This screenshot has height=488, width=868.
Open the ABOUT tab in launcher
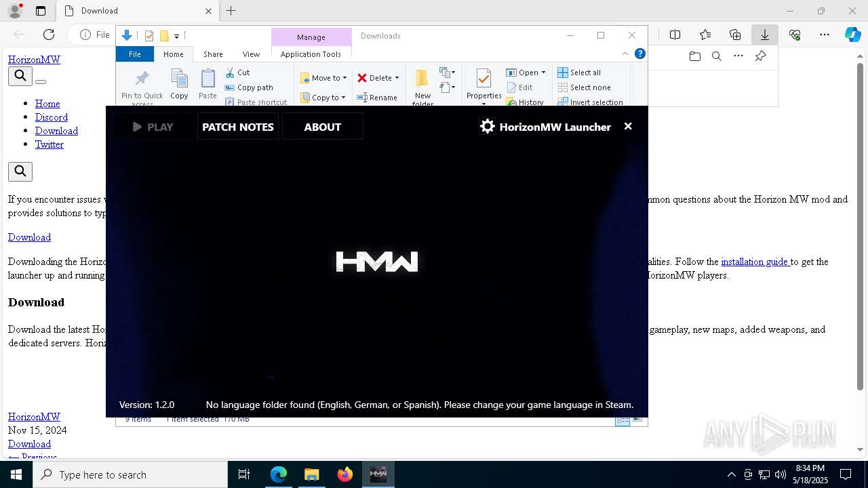(322, 127)
